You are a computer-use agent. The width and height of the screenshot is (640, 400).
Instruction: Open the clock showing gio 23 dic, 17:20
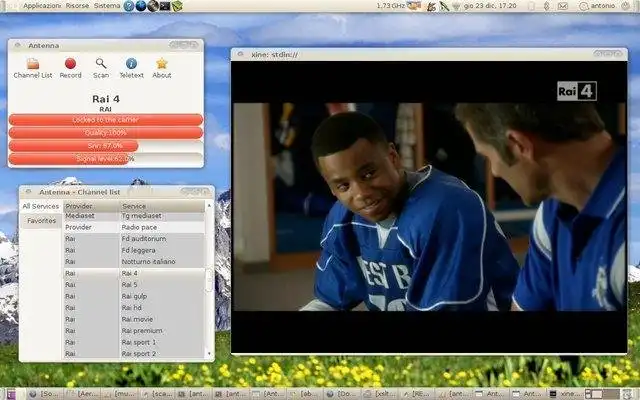point(490,6)
